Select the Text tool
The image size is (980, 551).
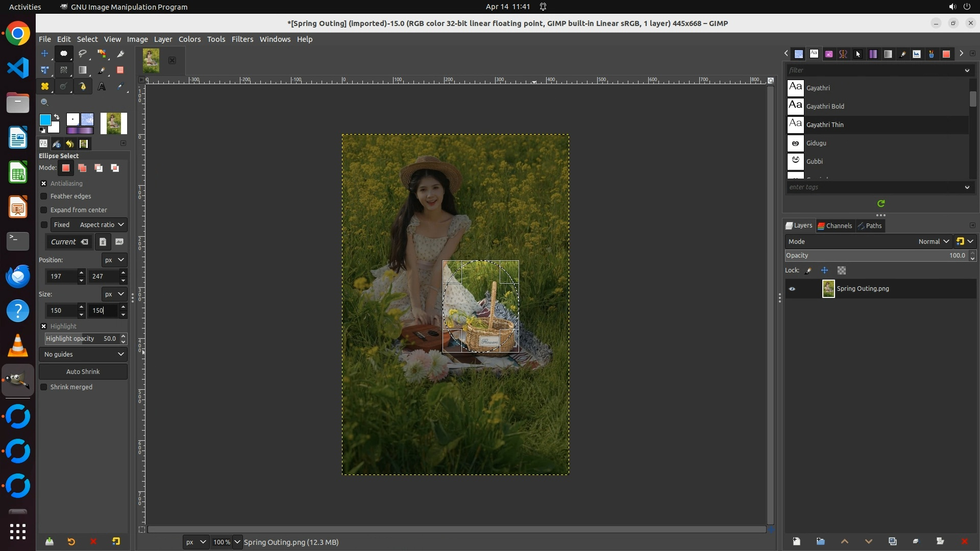[102, 87]
